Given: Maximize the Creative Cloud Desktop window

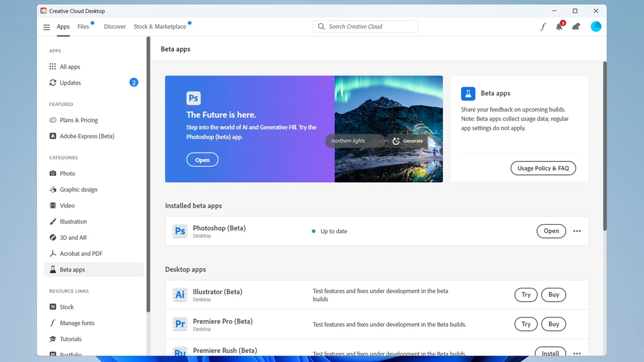Looking at the screenshot, I should pyautogui.click(x=575, y=11).
